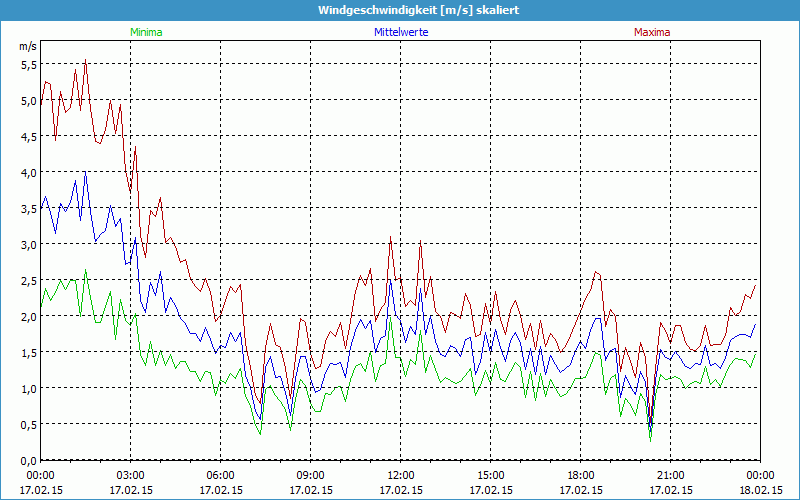The height and width of the screenshot is (500, 800).
Task: Click the 4,5 y-axis tick label
Action: click(29, 136)
